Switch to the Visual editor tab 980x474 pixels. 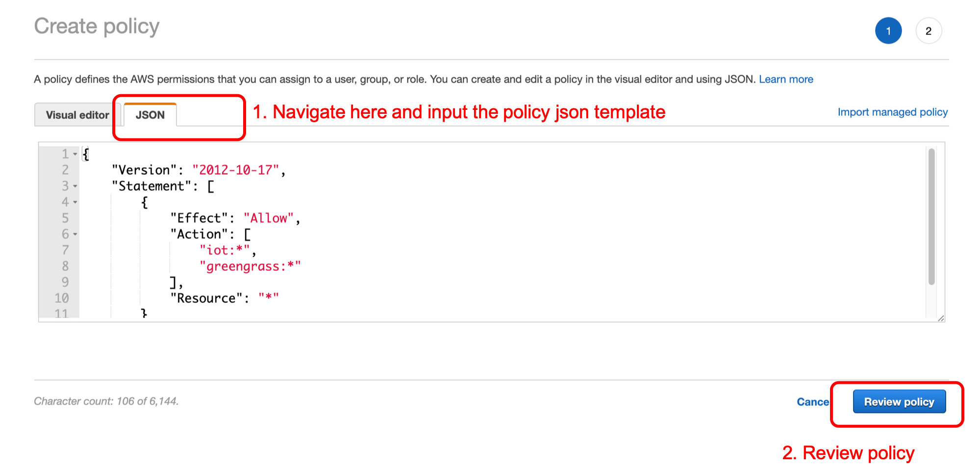pyautogui.click(x=77, y=115)
